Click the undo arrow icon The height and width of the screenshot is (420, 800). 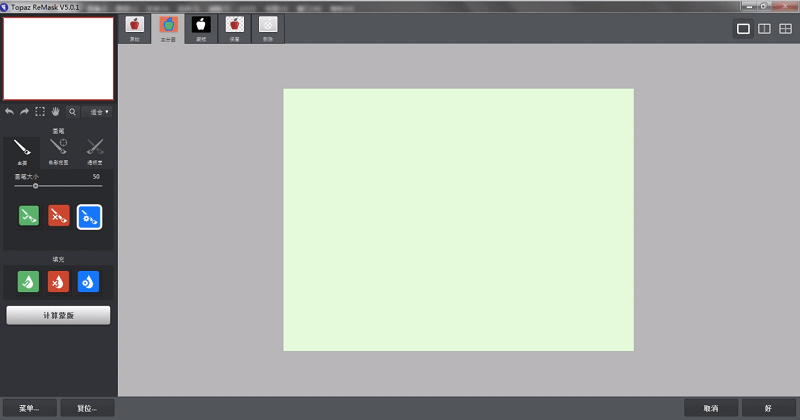click(9, 112)
